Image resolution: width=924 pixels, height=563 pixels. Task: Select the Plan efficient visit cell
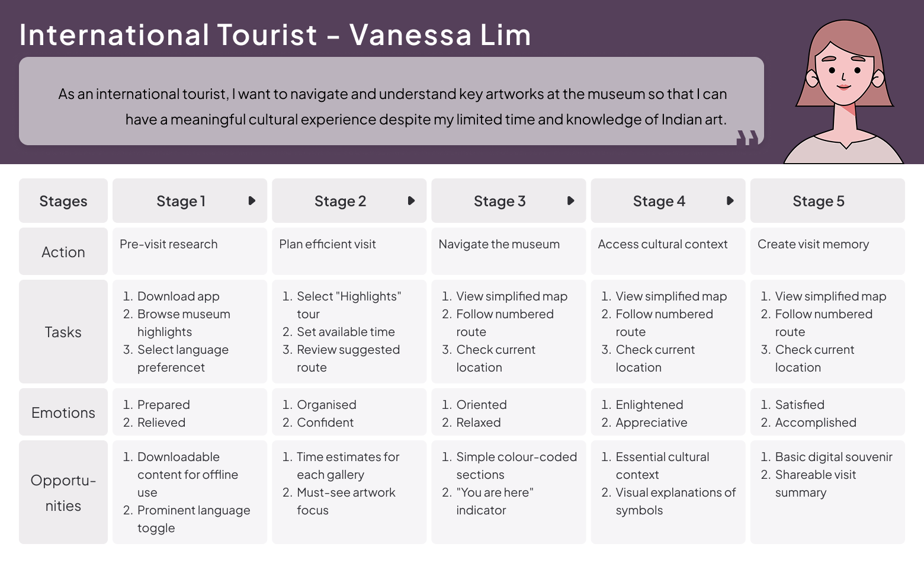point(328,244)
